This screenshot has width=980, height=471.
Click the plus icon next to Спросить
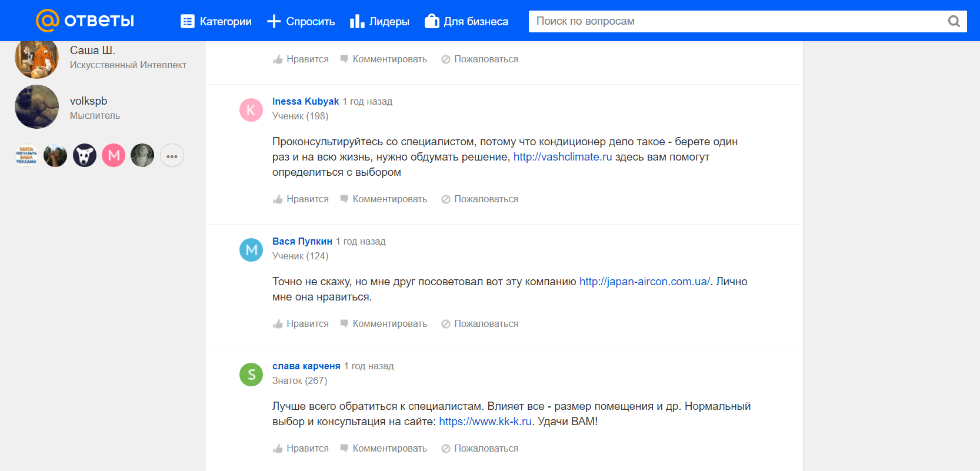coord(274,22)
